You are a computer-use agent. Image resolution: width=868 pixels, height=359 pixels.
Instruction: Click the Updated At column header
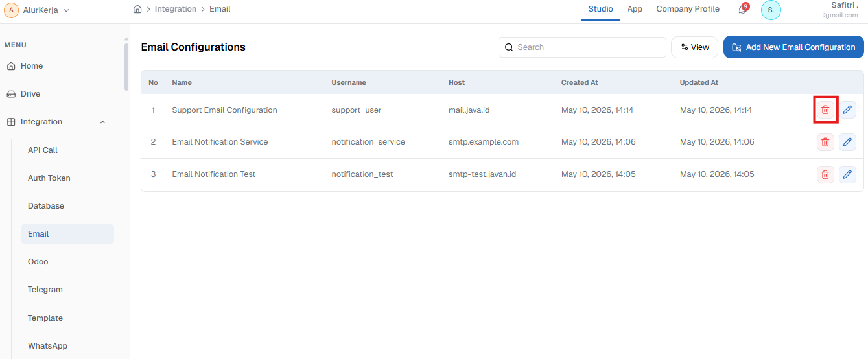[699, 83]
